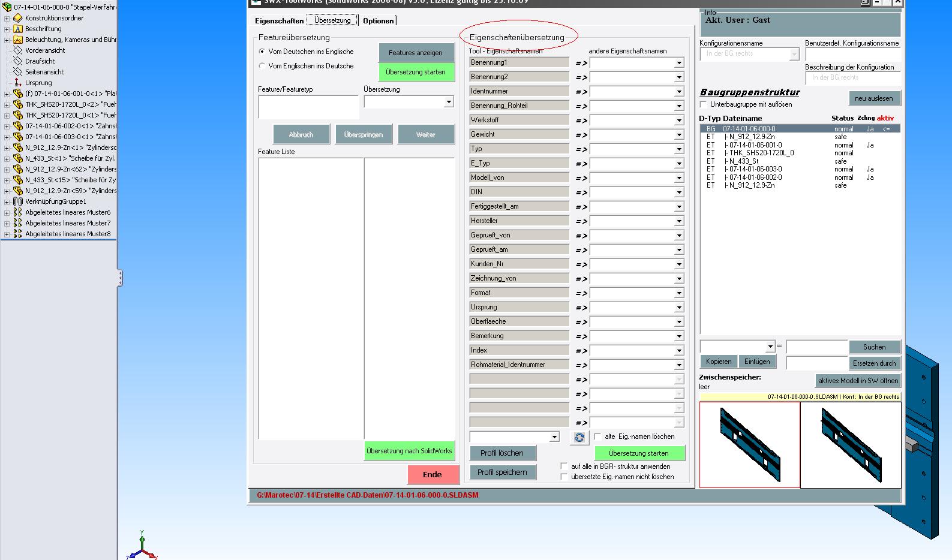The width and height of the screenshot is (952, 560).
Task: Select row '07-14-01-06-000-0' in Baugruppenstruktur list
Action: (x=800, y=129)
